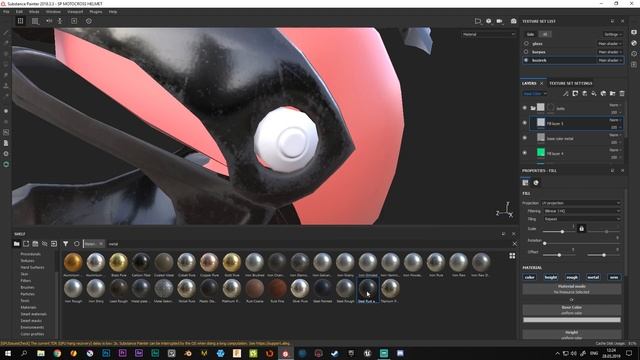The image size is (640, 360).
Task: Open the Window menu
Action: (x=53, y=12)
